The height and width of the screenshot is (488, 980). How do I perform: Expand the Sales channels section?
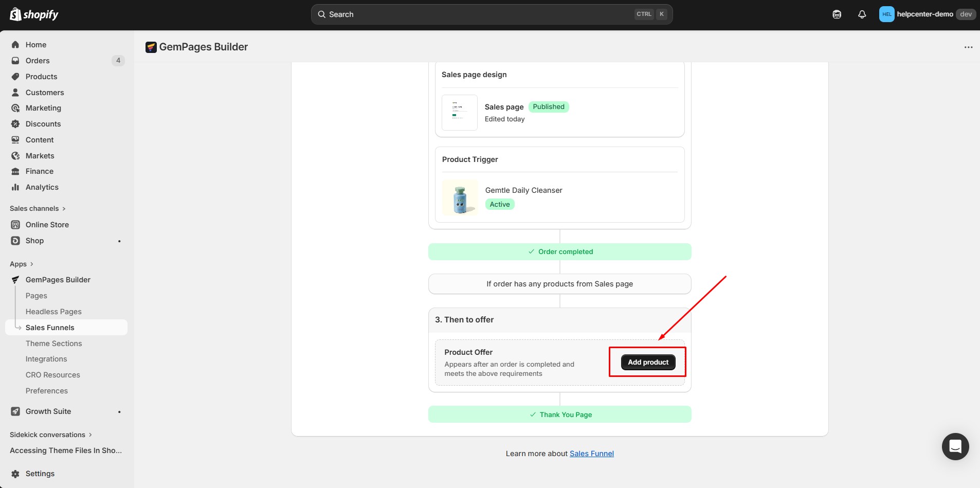point(38,208)
